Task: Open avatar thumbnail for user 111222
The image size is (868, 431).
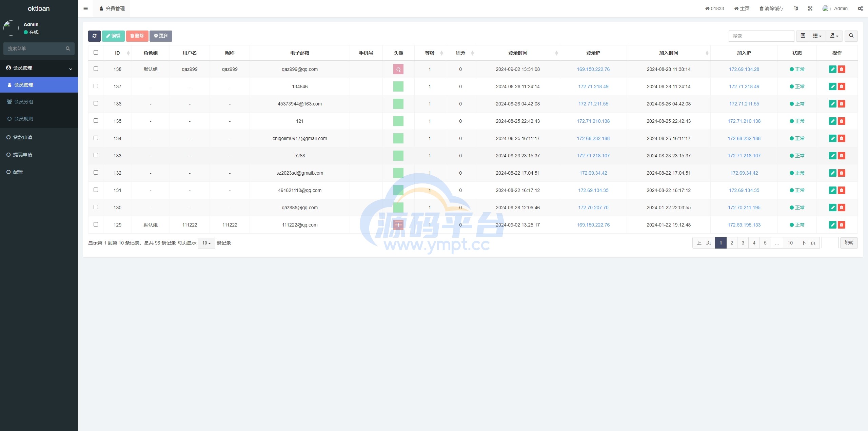Action: (398, 225)
